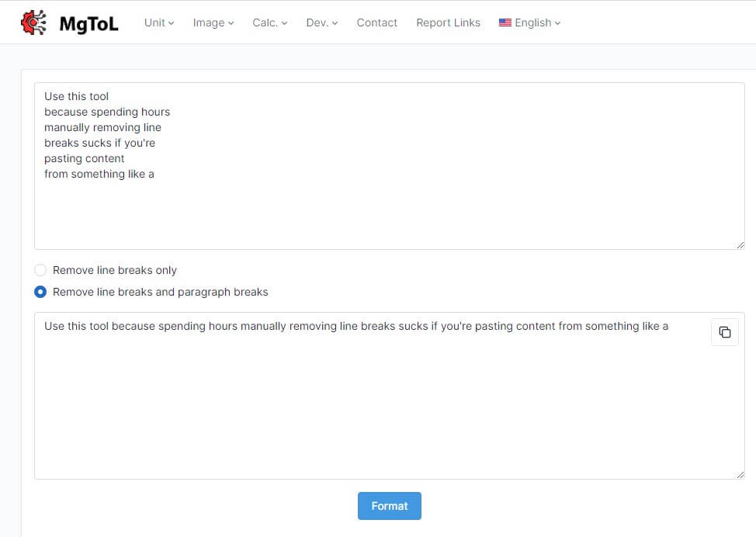Select the 'Remove line breaks only' option
The image size is (756, 537).
pos(40,270)
